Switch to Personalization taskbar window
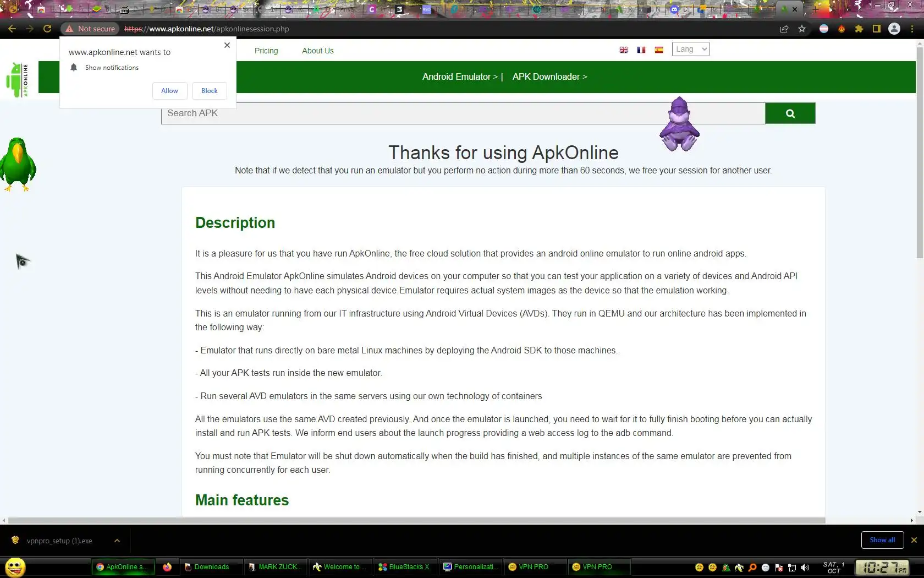 470,567
